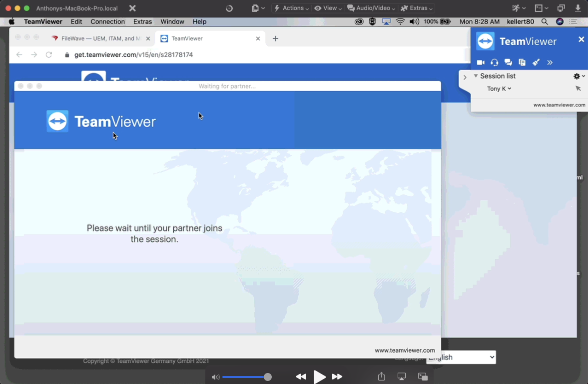Open the AirPlay display menu bar icon
Viewport: 588px width, 384px height.
(x=386, y=22)
